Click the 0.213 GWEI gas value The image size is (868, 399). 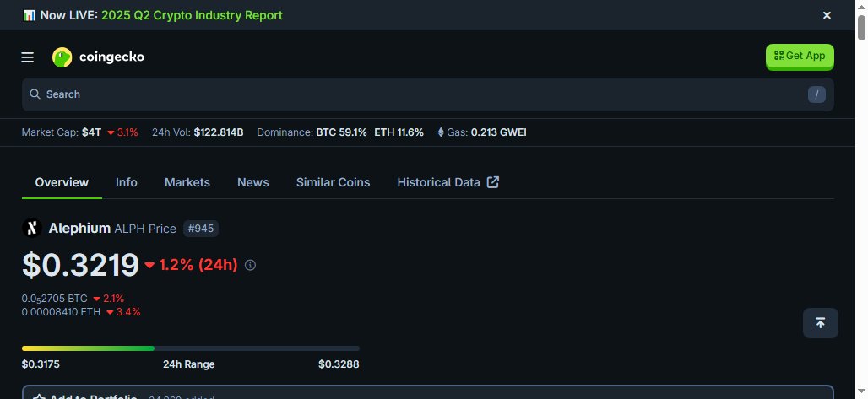pyautogui.click(x=498, y=132)
